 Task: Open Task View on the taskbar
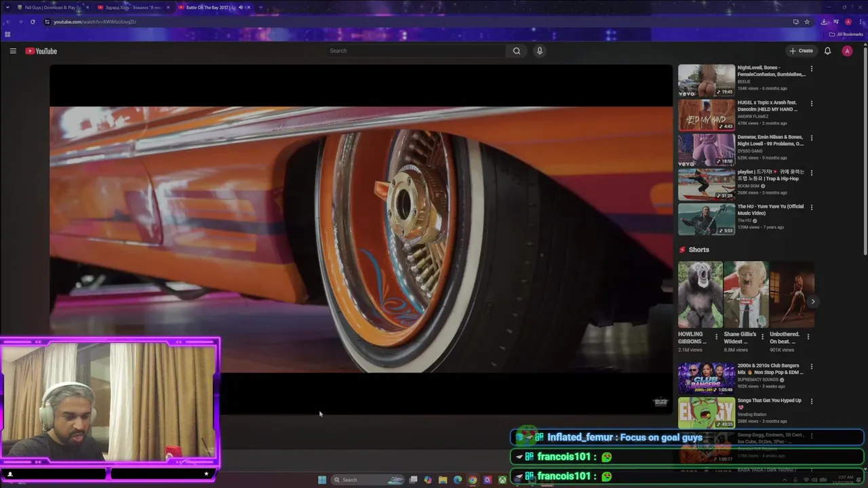(x=413, y=480)
